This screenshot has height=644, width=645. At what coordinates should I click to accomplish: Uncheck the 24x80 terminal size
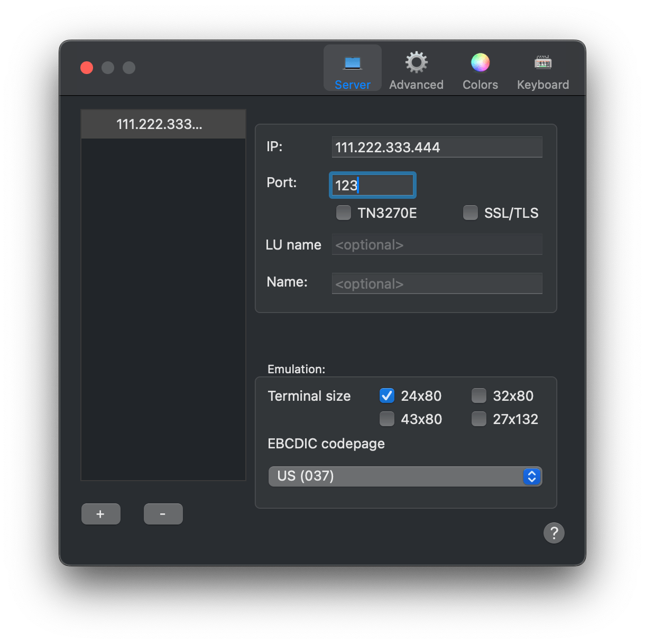click(x=387, y=395)
